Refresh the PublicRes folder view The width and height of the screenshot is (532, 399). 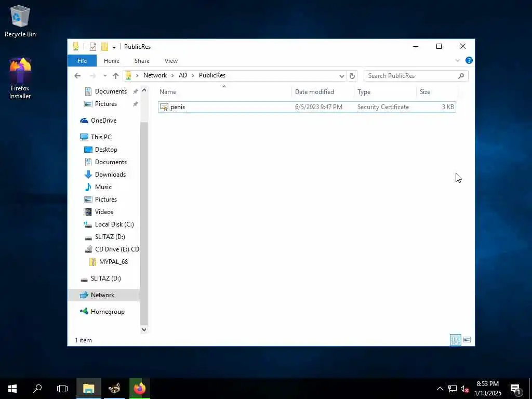click(x=352, y=76)
